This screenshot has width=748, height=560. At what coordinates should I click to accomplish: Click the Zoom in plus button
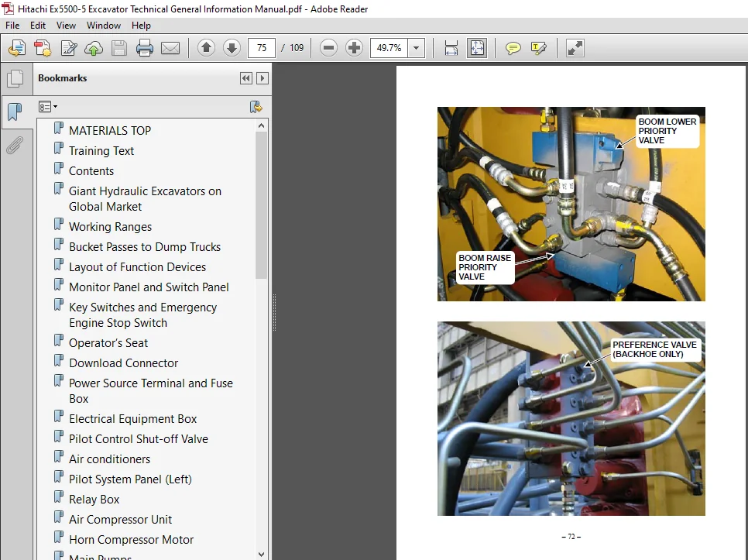354,48
